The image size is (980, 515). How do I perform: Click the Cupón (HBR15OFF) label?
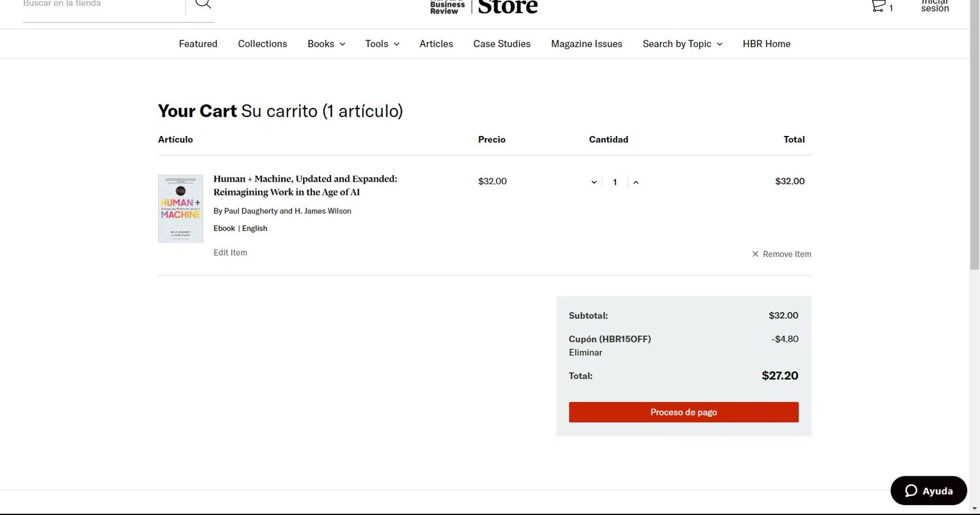coord(610,339)
